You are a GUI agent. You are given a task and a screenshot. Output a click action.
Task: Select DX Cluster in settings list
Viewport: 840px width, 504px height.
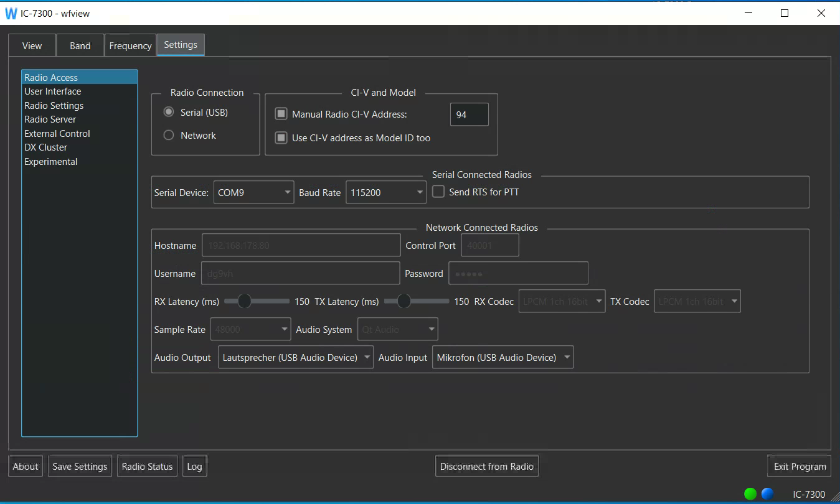(x=45, y=147)
